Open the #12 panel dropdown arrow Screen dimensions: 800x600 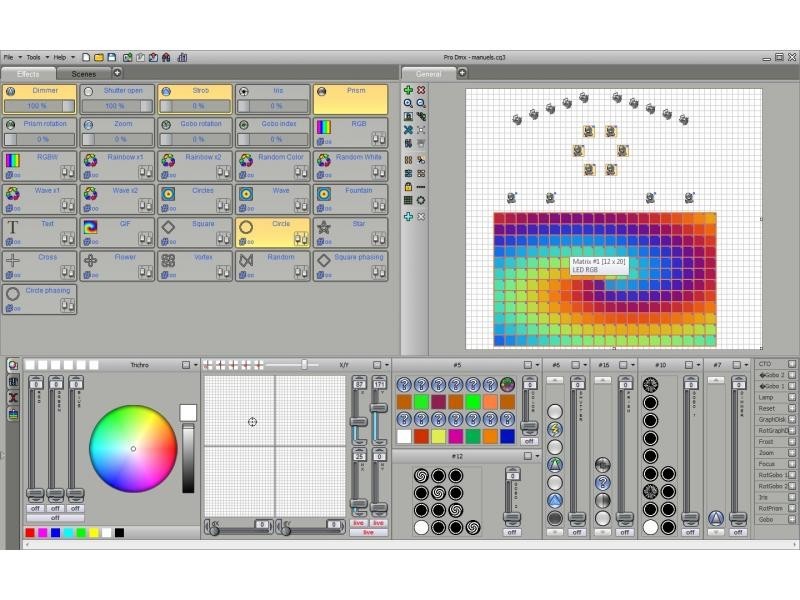click(x=538, y=456)
